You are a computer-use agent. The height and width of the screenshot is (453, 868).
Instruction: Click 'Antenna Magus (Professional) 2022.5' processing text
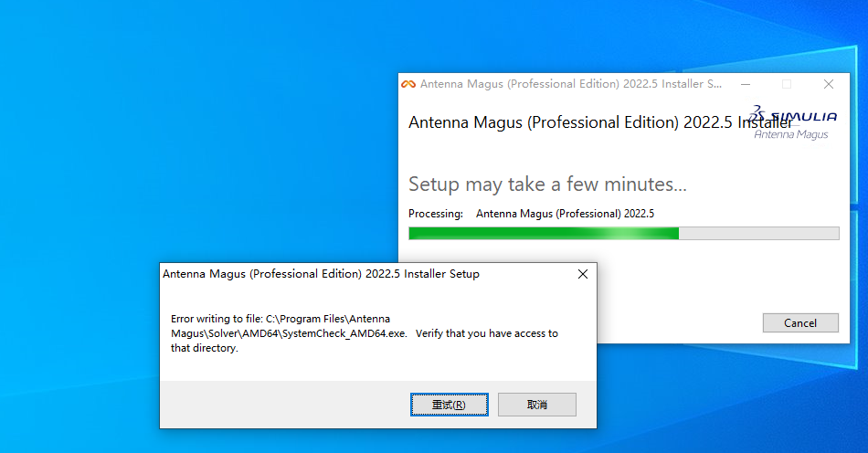pos(566,214)
